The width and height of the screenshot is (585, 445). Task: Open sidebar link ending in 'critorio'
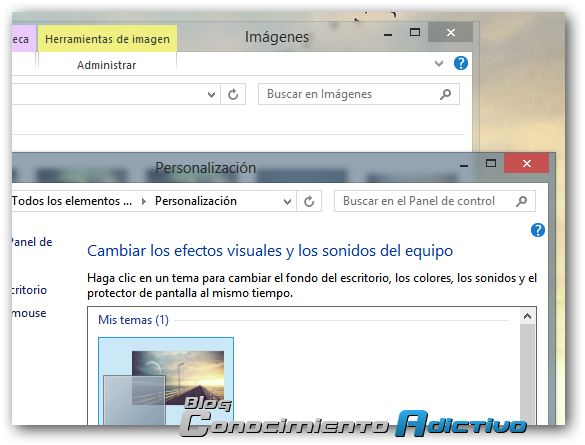tap(29, 290)
